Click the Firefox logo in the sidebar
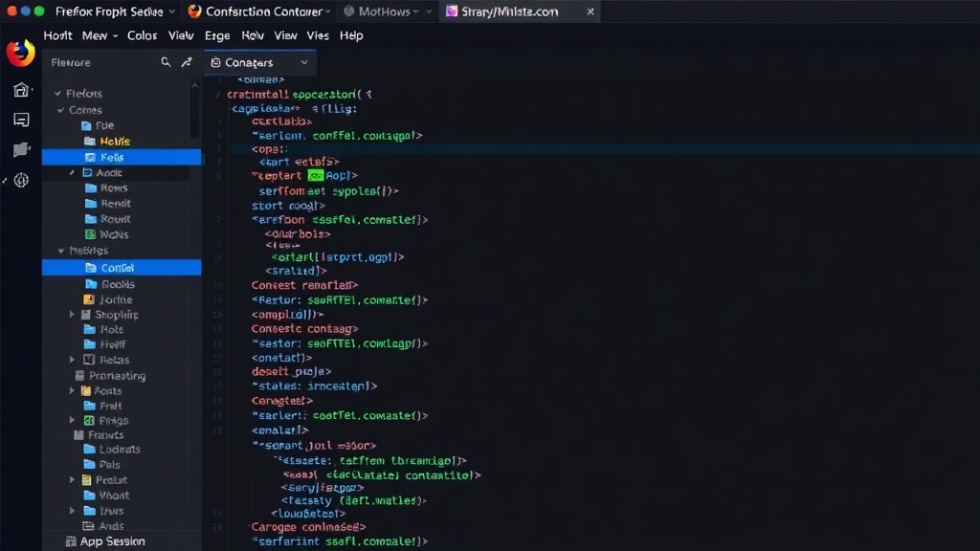This screenshot has width=980, height=551. point(21,53)
